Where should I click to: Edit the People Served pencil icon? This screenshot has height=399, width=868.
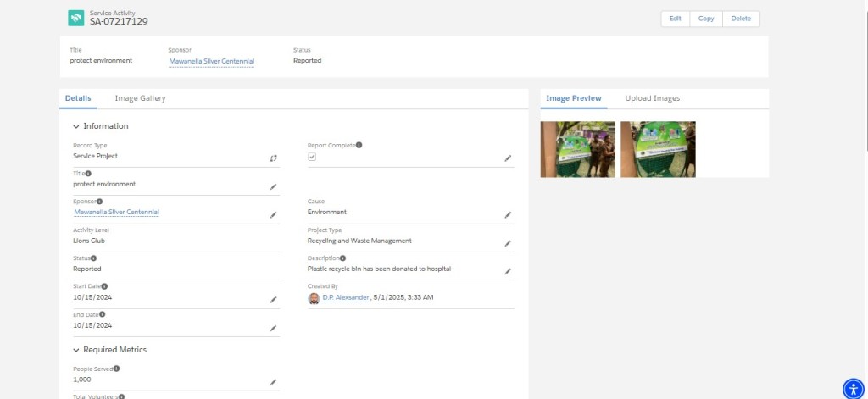(x=273, y=382)
